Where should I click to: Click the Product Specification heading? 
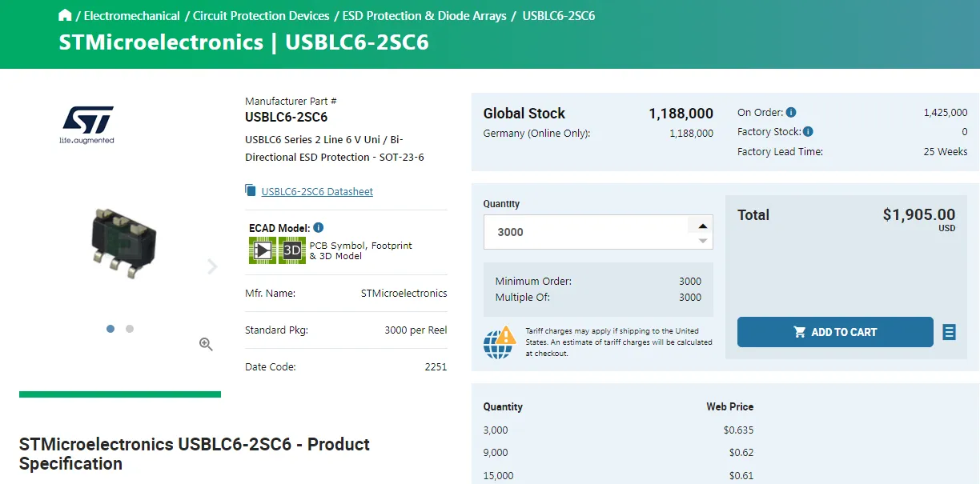coord(195,454)
